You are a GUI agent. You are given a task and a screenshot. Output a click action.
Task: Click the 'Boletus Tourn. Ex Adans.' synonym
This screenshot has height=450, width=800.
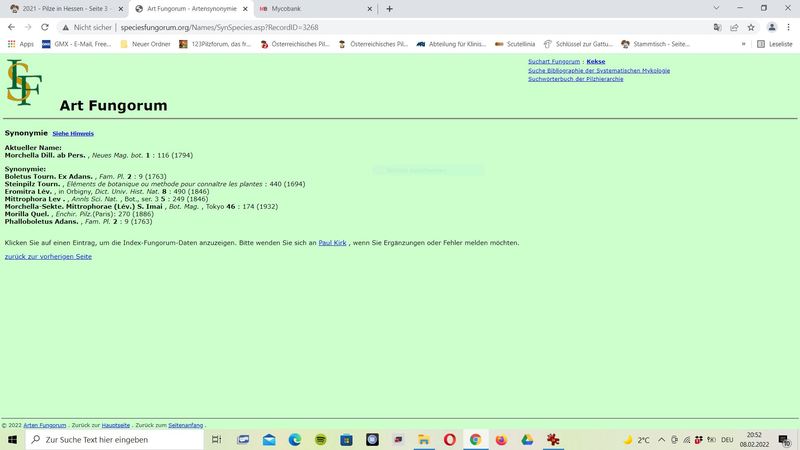click(48, 177)
